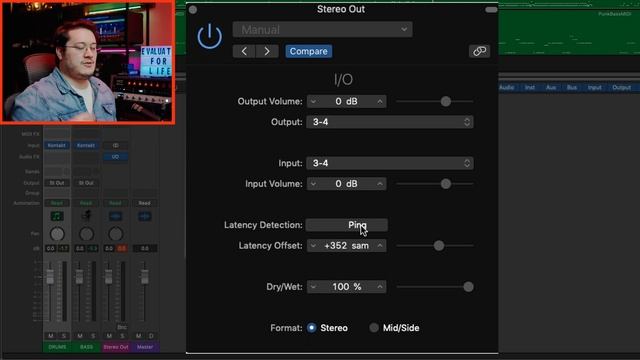Open Read automation mode on BASS channel
Viewport: 640px width, 360px height.
click(x=86, y=203)
